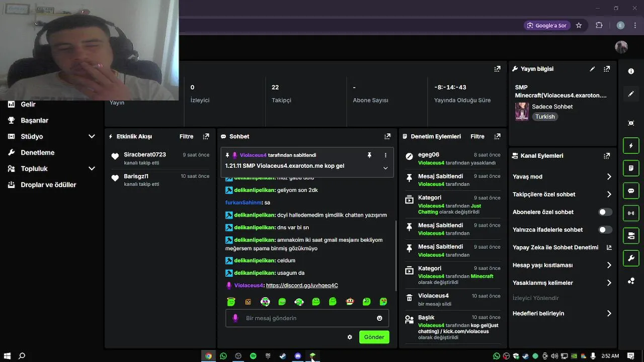Toggle the chat panel speech-bubble button
Image resolution: width=644 pixels, height=362 pixels.
pos(631,191)
